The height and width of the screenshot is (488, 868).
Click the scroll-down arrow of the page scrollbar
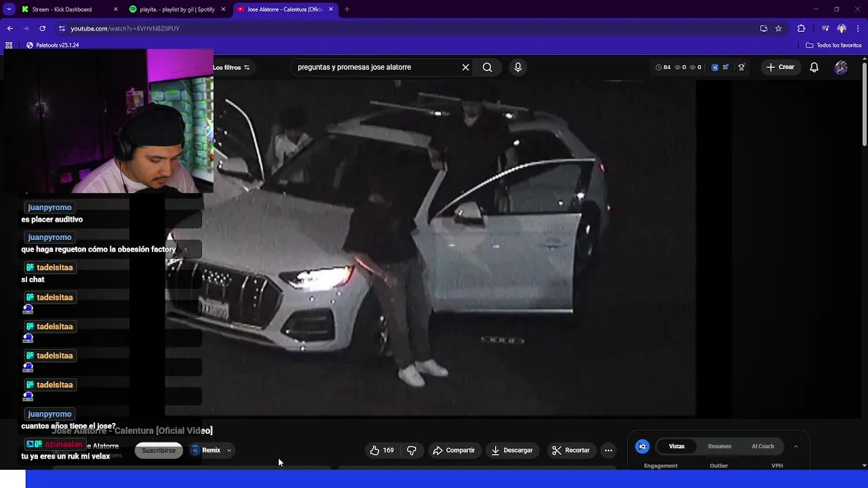click(x=865, y=466)
